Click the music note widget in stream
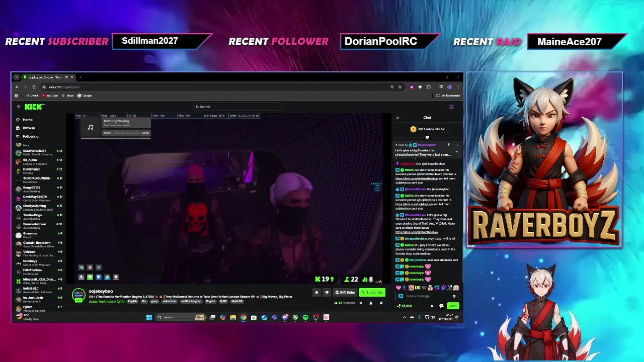 (x=91, y=127)
